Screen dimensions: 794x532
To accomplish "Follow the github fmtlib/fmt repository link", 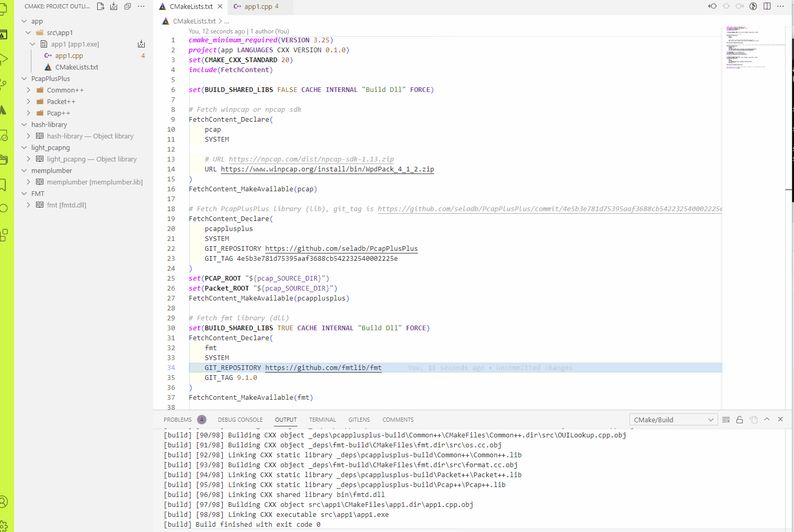I will pos(324,368).
